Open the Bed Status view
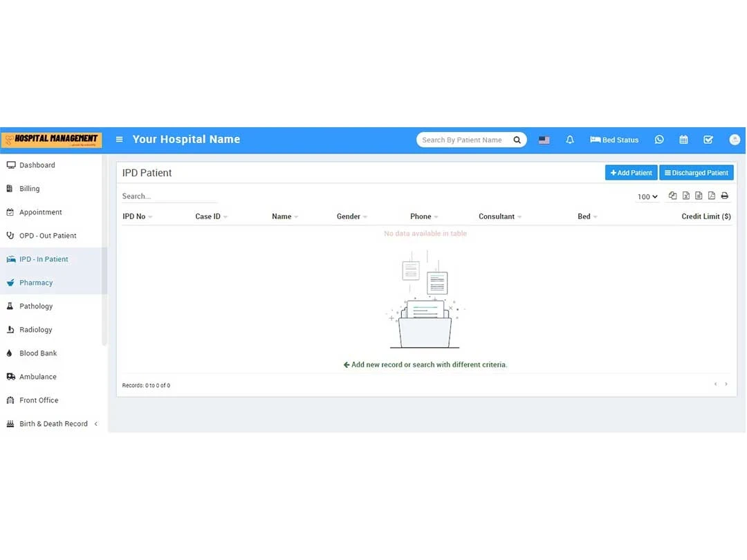This screenshot has width=747, height=560. 614,140
